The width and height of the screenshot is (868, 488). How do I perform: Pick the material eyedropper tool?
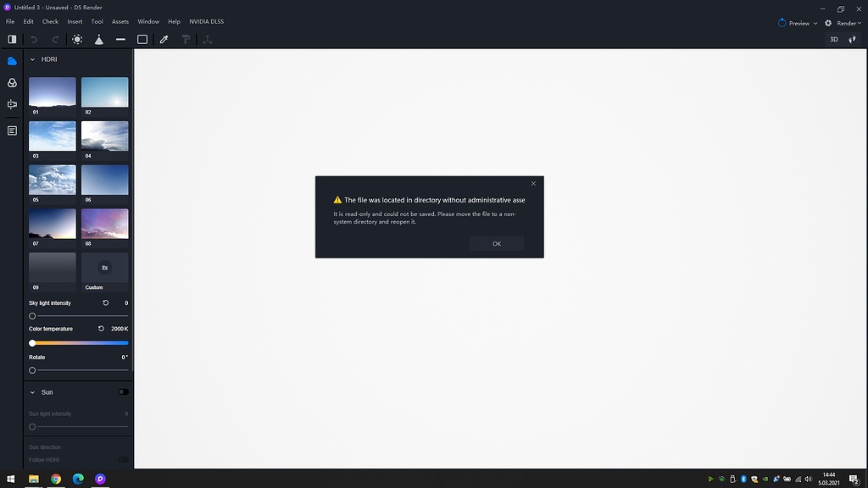pyautogui.click(x=164, y=39)
